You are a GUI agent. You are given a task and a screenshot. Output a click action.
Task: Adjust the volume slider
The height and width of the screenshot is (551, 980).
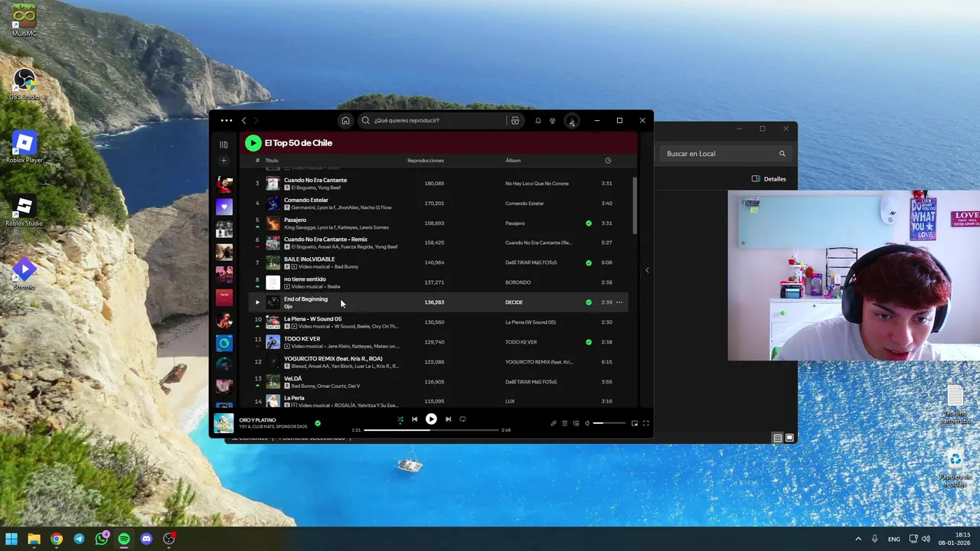[x=609, y=423]
